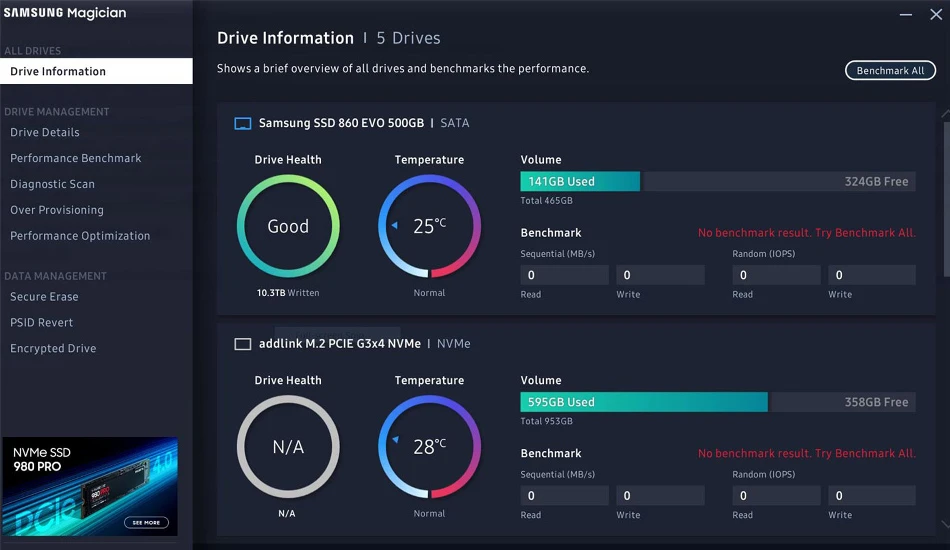Click addlink Drive Health N/A gauge

click(x=288, y=446)
